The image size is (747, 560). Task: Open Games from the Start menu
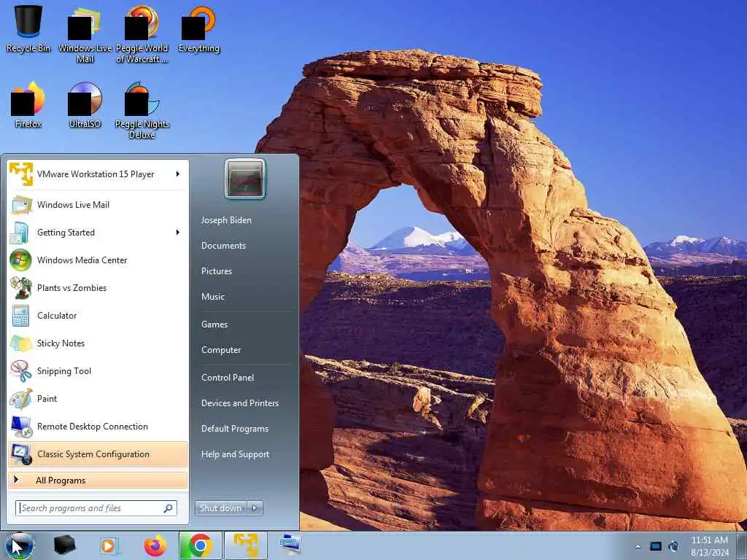point(214,324)
